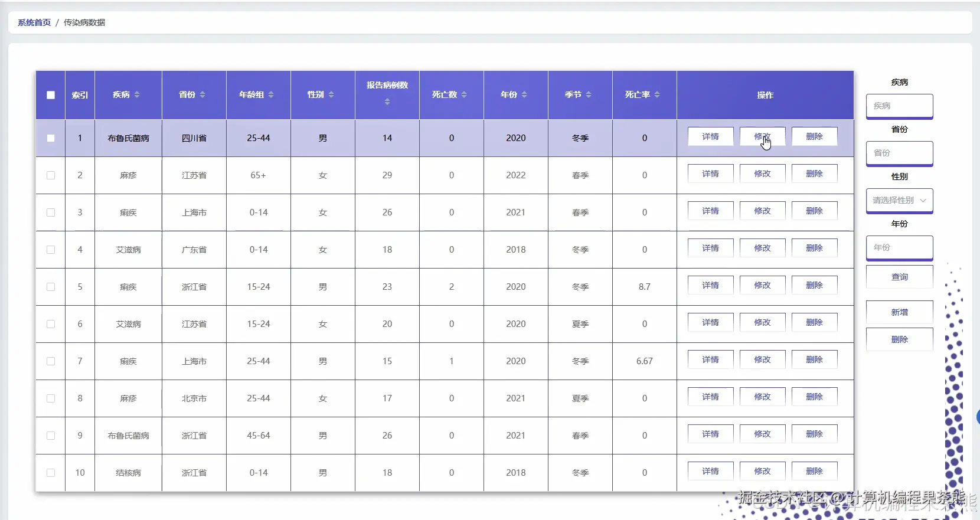Click 修改 for row 2 麻疹
This screenshot has height=520, width=980.
pos(762,174)
